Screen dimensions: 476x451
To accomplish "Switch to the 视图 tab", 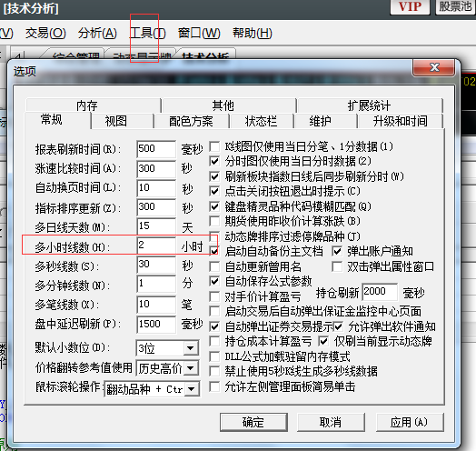I will (x=123, y=121).
